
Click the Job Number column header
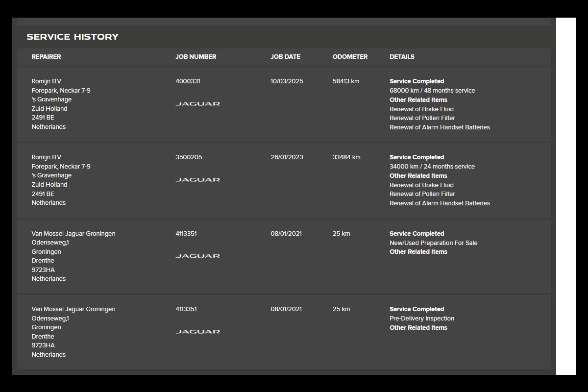coord(196,57)
